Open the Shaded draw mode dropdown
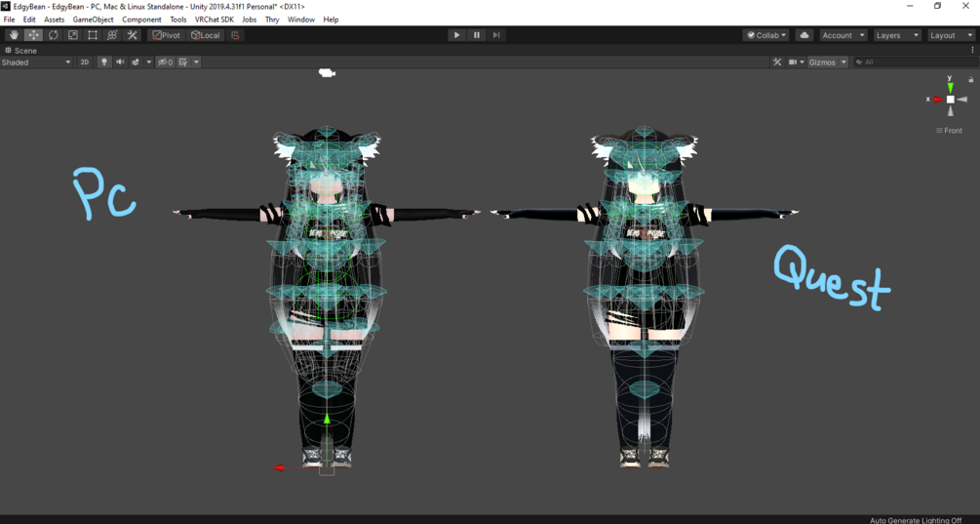This screenshot has width=980, height=524. [36, 61]
